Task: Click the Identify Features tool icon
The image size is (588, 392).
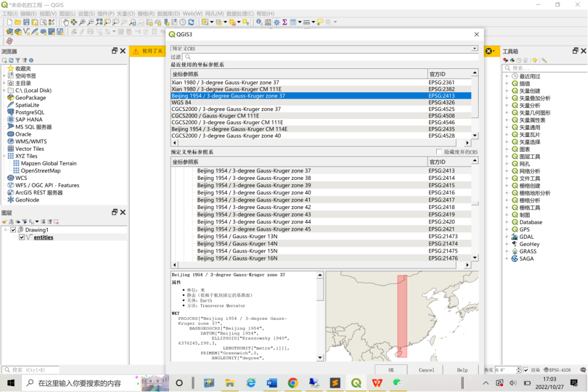Action: (x=259, y=22)
